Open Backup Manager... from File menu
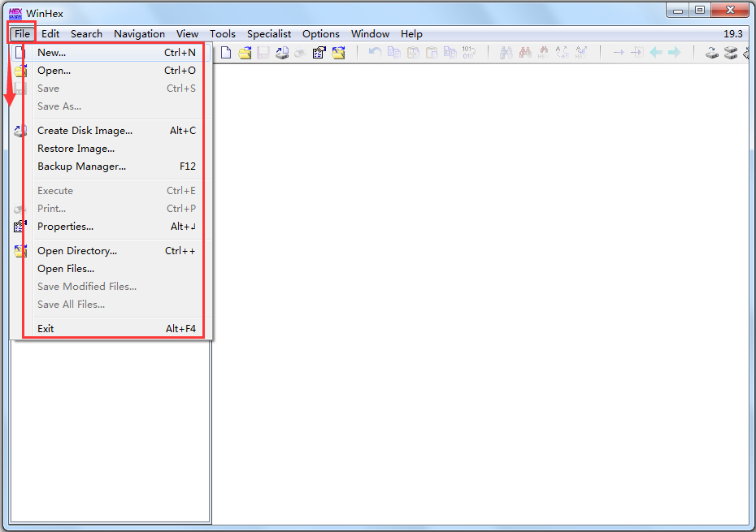The height and width of the screenshot is (532, 756). 111,167
